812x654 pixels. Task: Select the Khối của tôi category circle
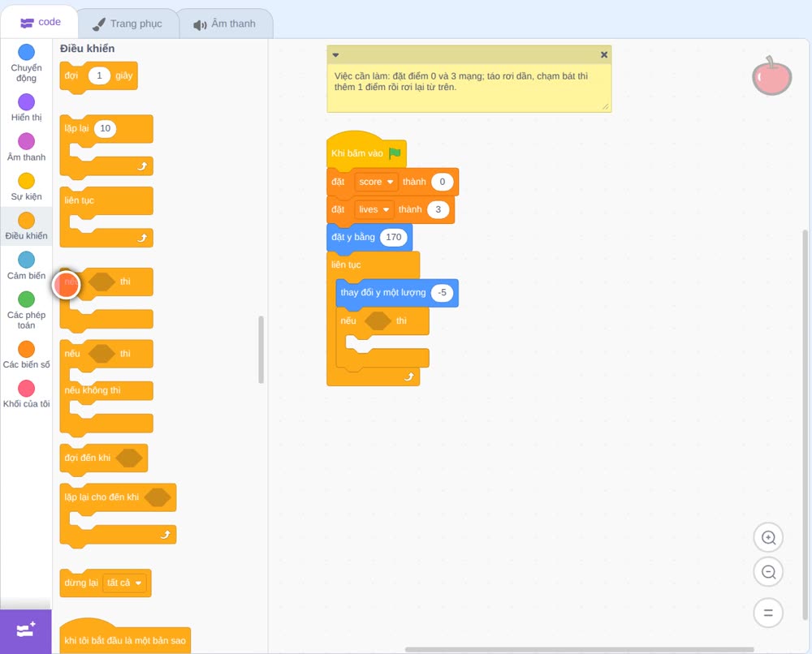[27, 389]
